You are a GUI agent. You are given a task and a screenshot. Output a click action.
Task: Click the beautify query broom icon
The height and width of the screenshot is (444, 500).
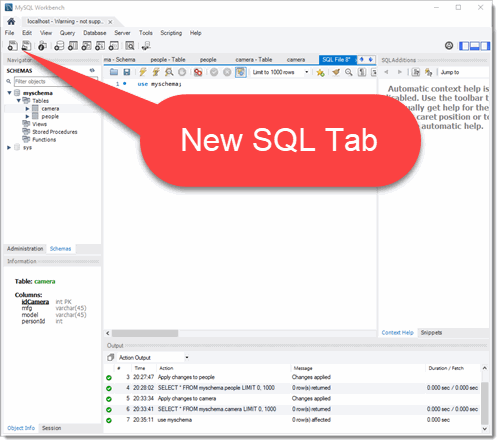[x=336, y=72]
